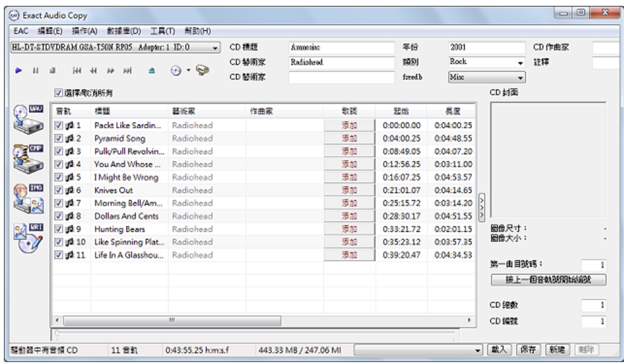Open the 數據庫(D) menu
Image resolution: width=624 pixels, height=364 pixels.
coord(124,32)
